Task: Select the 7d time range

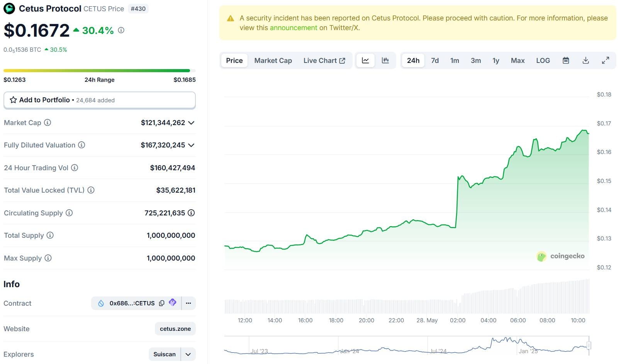Action: pyautogui.click(x=435, y=61)
